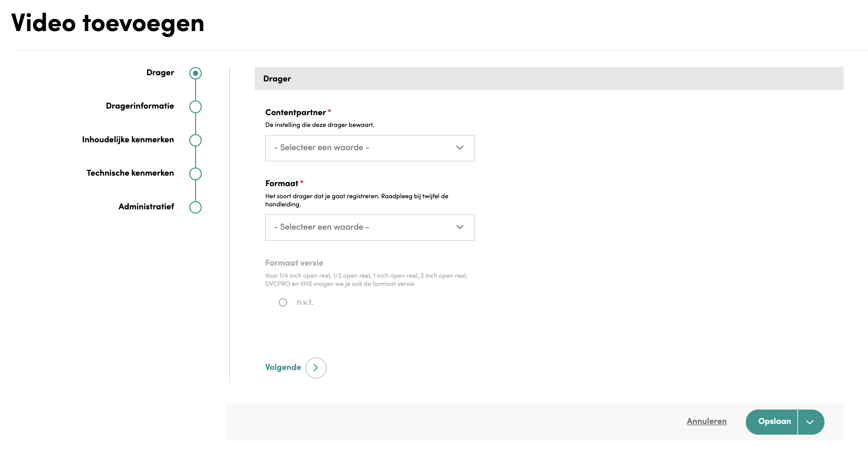The image size is (868, 454).
Task: Click the Technische kenmerken step circle
Action: (195, 174)
